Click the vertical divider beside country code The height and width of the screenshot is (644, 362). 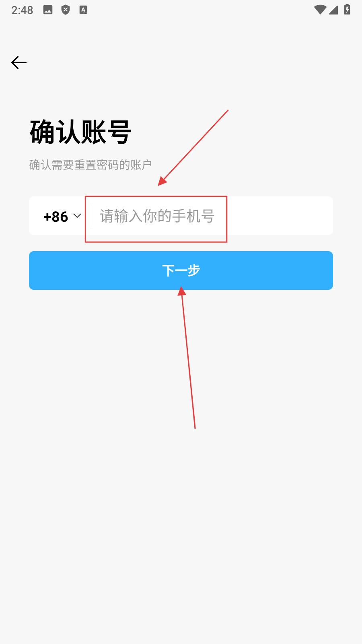(91, 216)
